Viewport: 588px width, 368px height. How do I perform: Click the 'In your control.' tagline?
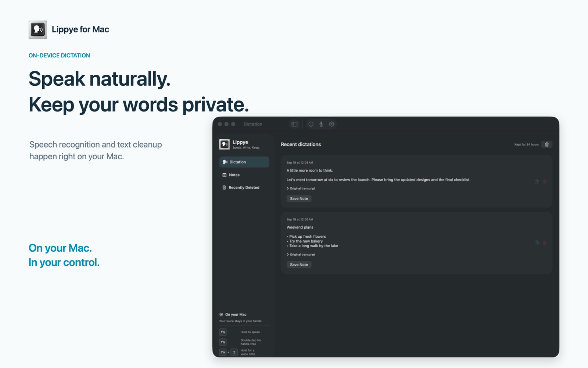click(x=64, y=262)
